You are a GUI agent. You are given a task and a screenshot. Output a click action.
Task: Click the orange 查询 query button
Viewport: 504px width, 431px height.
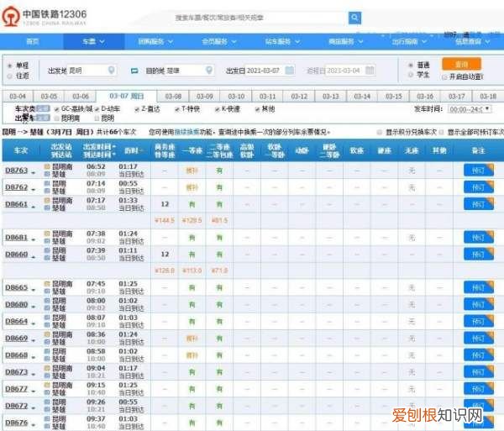pyautogui.click(x=461, y=64)
